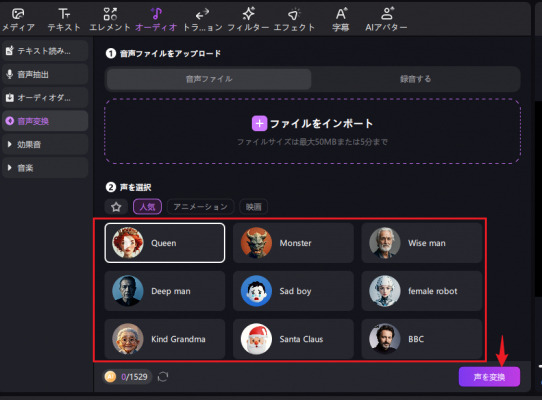Viewport: 542px width, 400px height.
Task: Click ファイルをインポート to import a file
Action: 312,123
